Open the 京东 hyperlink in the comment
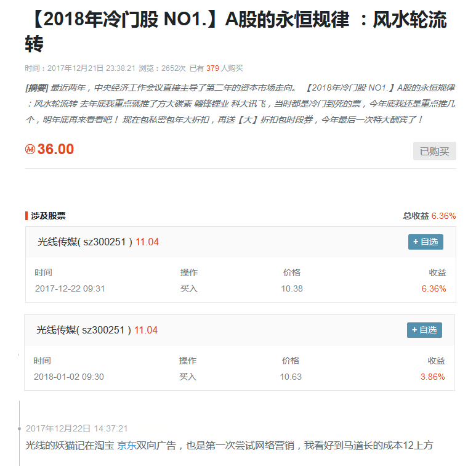Viewport: 476px width, 466px height. click(x=126, y=445)
